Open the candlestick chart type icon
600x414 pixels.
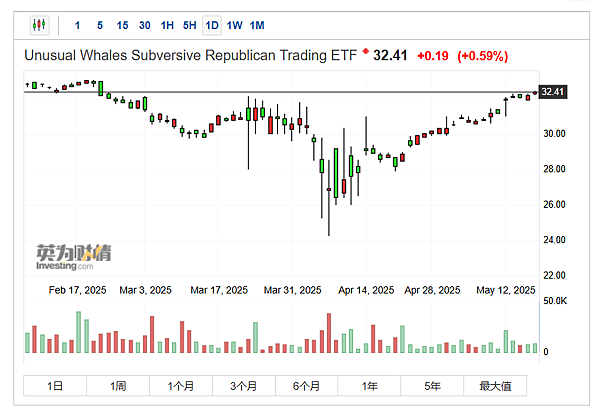pyautogui.click(x=39, y=26)
